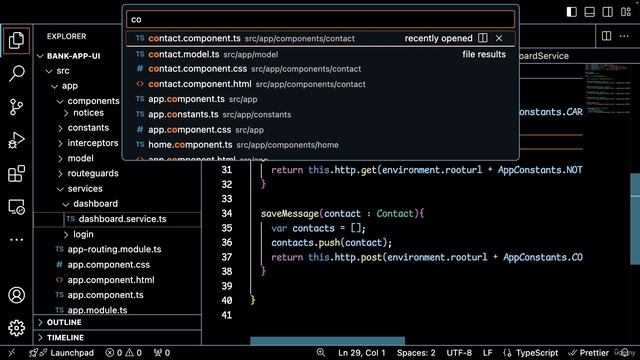
Task: Expand the TIMELINE section
Action: point(118,338)
